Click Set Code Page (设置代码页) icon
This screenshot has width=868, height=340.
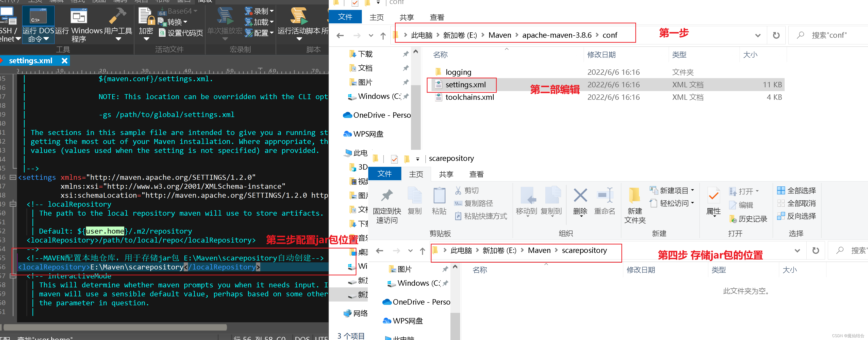coord(162,33)
